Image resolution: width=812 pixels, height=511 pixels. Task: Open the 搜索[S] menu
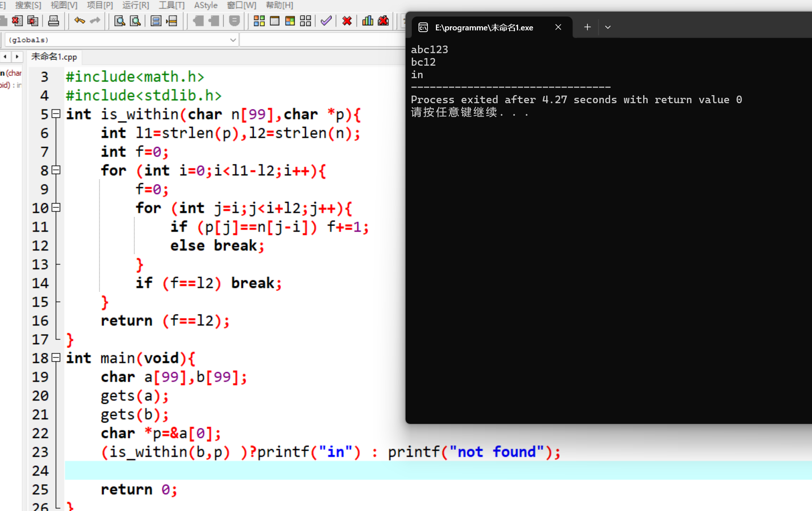pyautogui.click(x=28, y=5)
